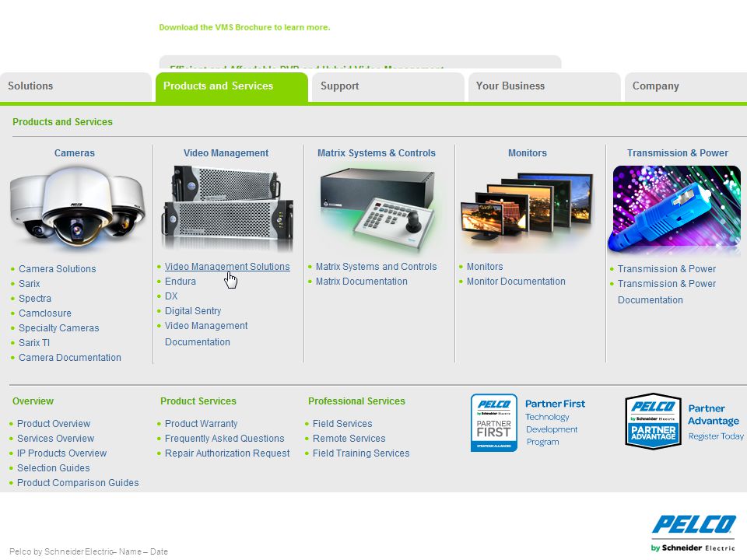Click the Transmission & Power heading
747x560 pixels.
678,153
